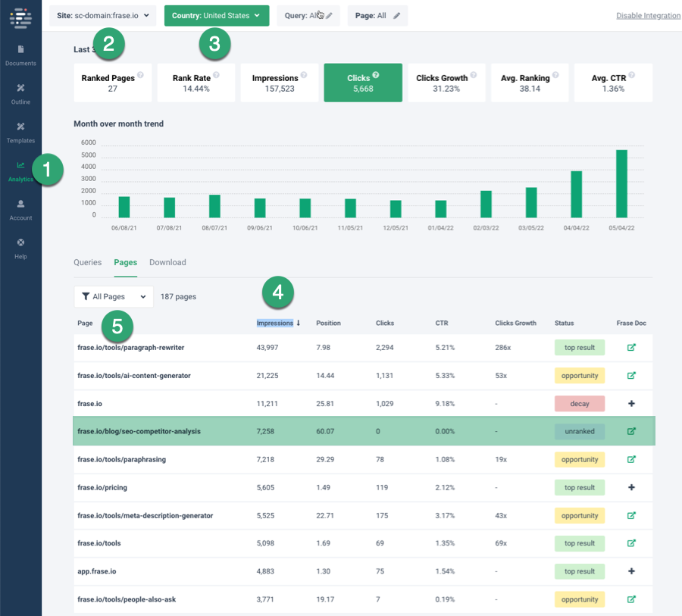Open the Analytics sidebar item
The image size is (682, 616).
click(20, 172)
